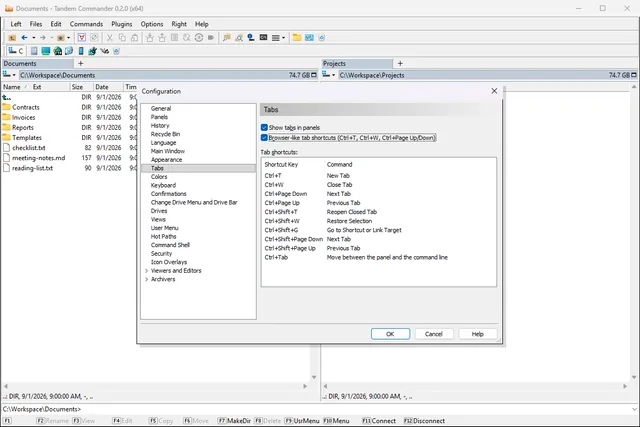Screen dimensions: 640x427
Task: Click F10 Menu in bottom bar
Action: pos(336,420)
